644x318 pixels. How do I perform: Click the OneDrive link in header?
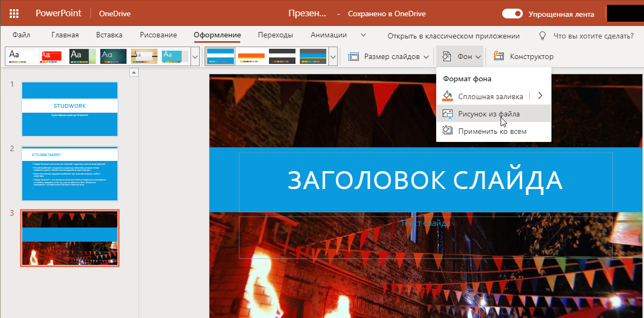pyautogui.click(x=115, y=14)
